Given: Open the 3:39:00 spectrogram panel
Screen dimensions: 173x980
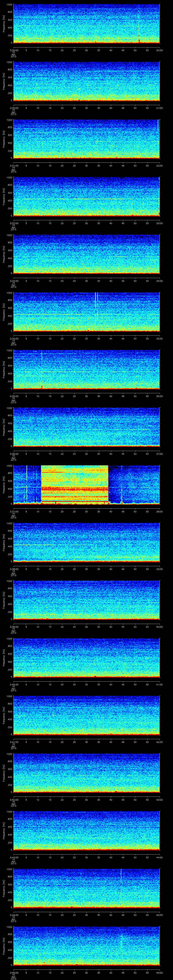Looking at the screenshot, I should point(86,600).
